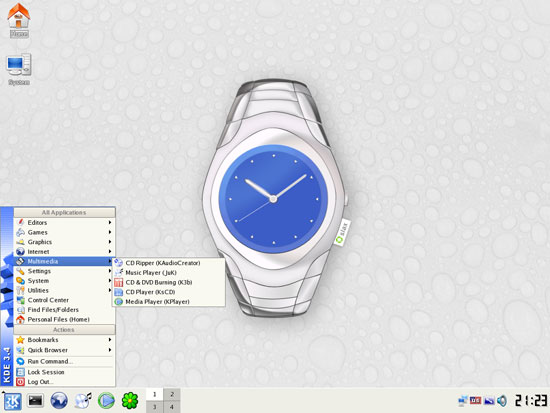
Task: Launch Media Player (KPlayer)
Action: click(x=169, y=301)
